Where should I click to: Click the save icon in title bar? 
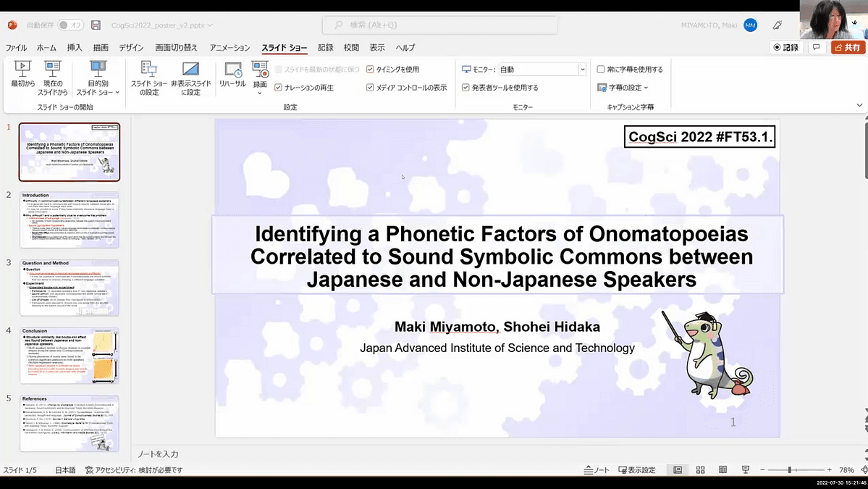[x=96, y=25]
